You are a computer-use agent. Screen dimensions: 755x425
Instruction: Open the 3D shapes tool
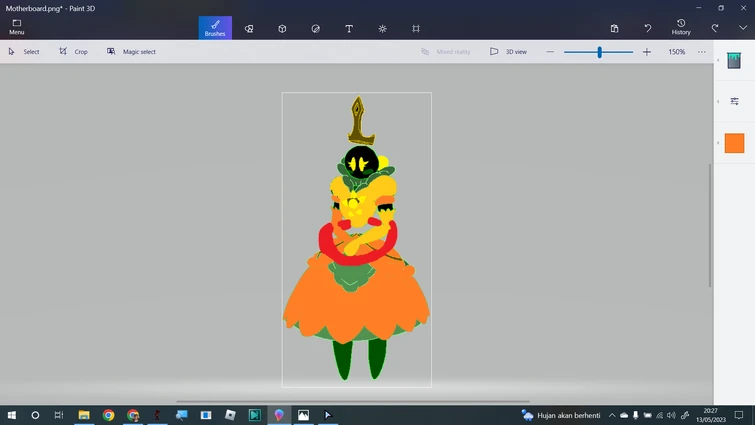282,29
